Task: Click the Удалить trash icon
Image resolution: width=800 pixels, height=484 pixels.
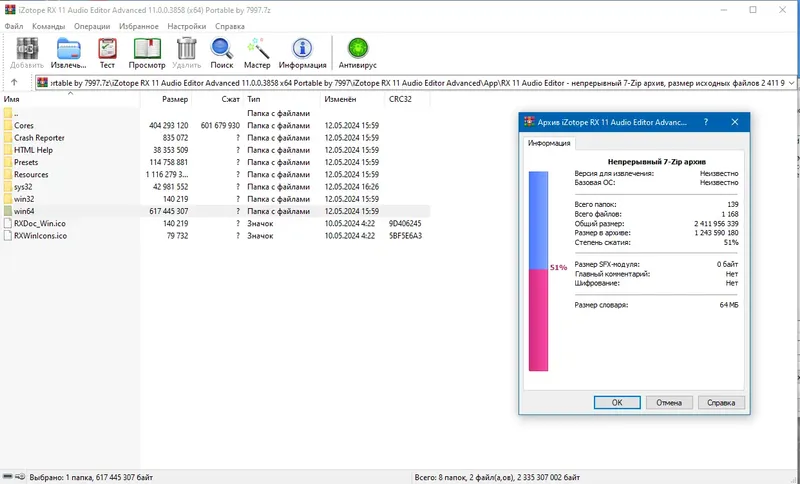Action: [x=187, y=49]
